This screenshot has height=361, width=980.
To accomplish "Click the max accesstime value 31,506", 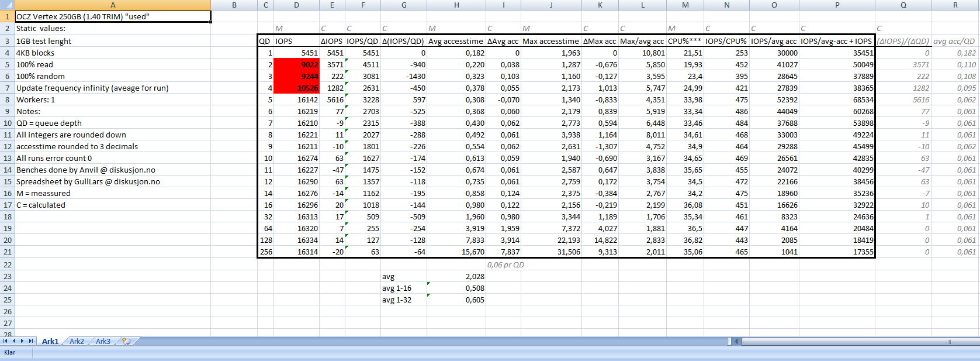I will (x=550, y=252).
